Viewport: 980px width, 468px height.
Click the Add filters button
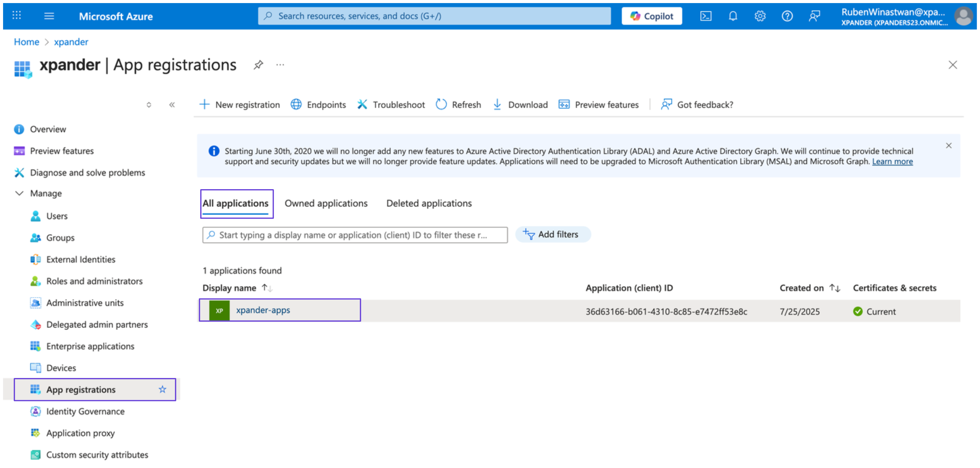pos(552,234)
